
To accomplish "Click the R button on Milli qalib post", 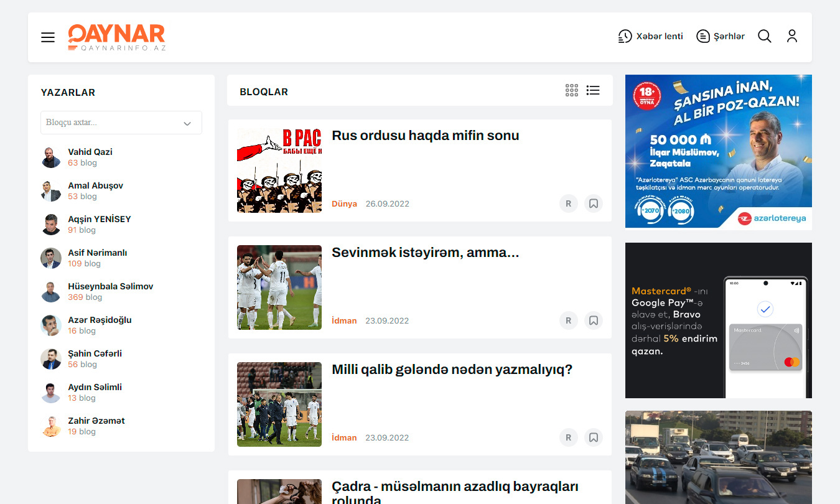I will tap(568, 437).
